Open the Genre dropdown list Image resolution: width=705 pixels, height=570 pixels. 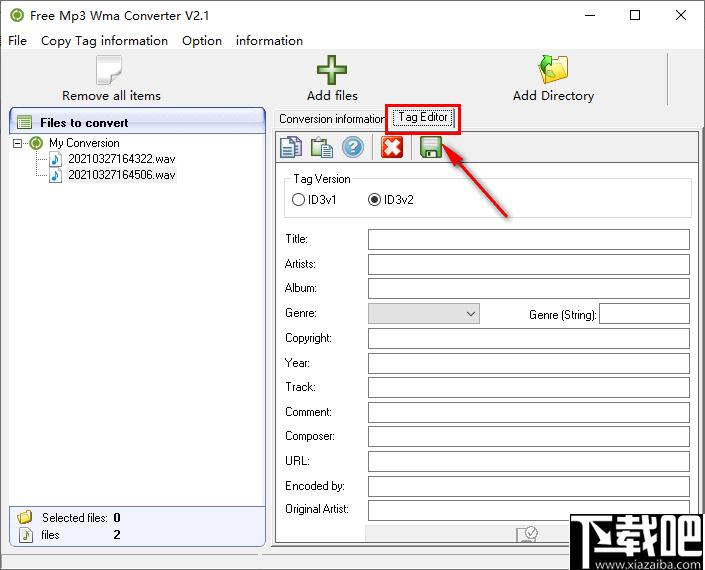(x=471, y=314)
